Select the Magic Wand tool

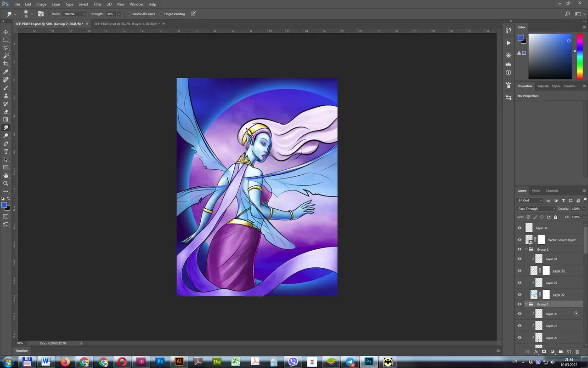[x=6, y=56]
